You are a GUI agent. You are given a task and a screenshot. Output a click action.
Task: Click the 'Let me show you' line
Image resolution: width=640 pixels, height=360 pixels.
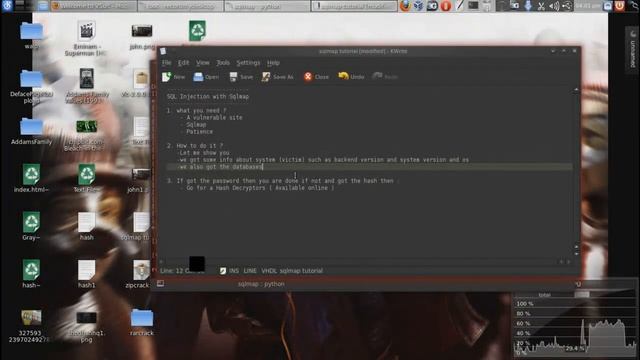click(x=204, y=153)
